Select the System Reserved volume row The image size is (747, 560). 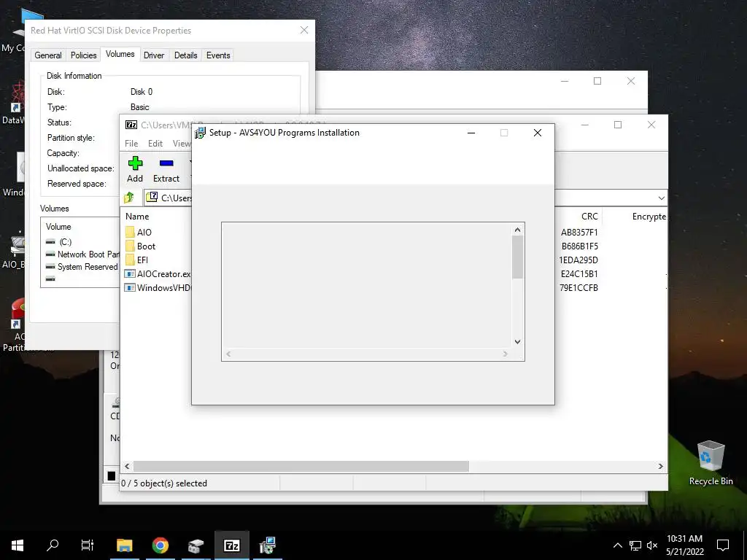coord(82,267)
